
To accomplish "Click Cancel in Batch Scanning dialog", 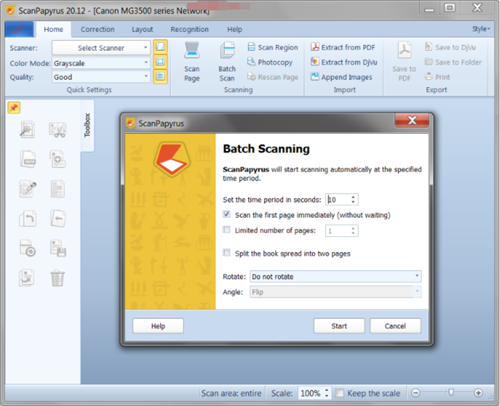I will 395,326.
